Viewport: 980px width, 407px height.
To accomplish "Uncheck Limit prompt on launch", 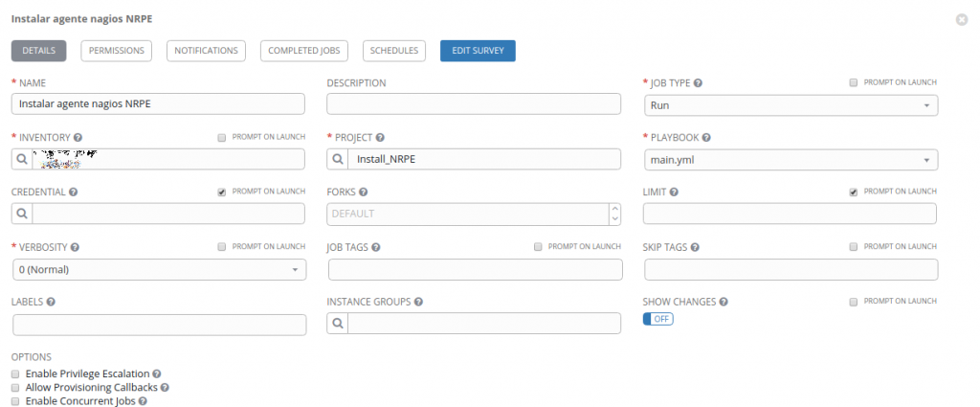I will (x=853, y=192).
